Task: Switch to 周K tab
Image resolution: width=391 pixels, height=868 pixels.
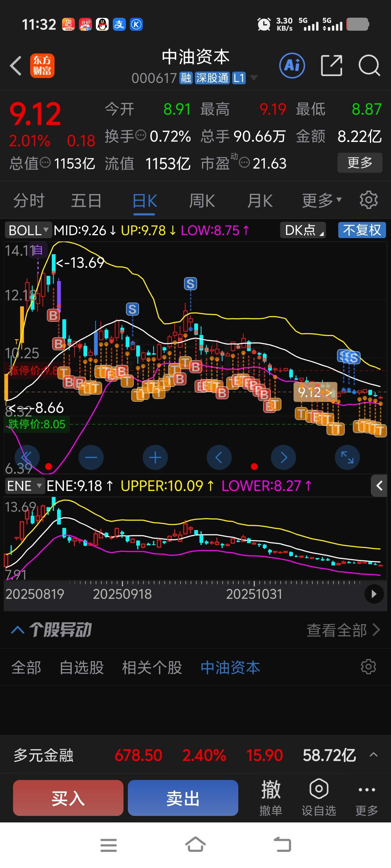Action: (x=202, y=201)
